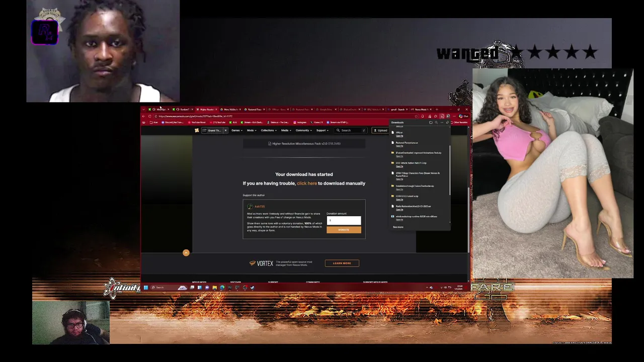
Task: Click the orange scroll-to-top arrow icon
Action: pos(186,253)
